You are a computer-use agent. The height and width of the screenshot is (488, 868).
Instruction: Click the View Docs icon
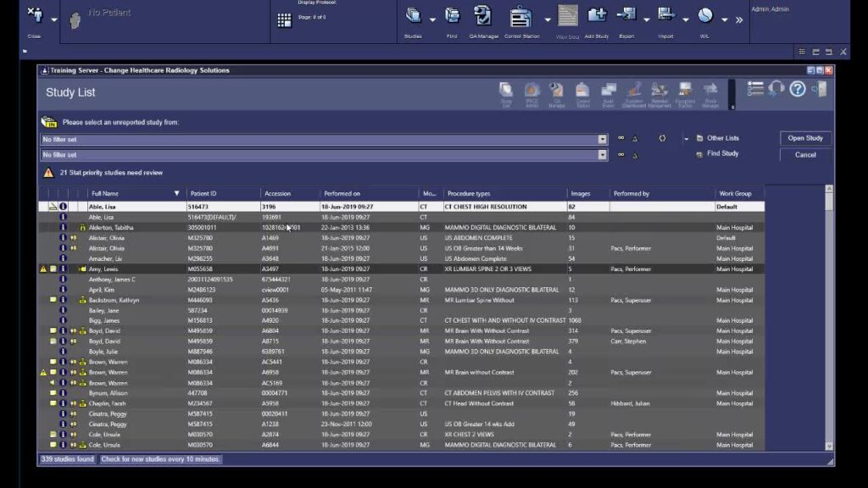click(567, 16)
